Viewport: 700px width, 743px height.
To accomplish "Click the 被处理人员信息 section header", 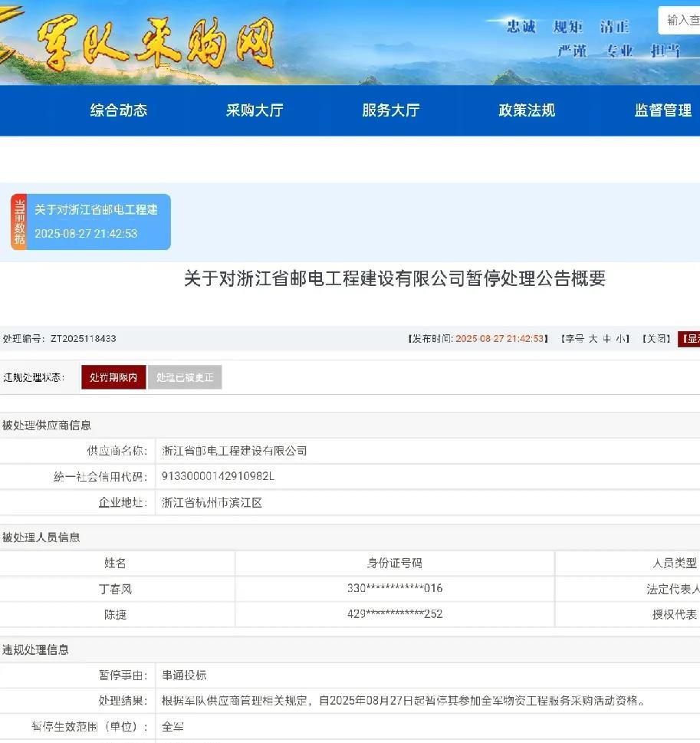I will pos(41,537).
